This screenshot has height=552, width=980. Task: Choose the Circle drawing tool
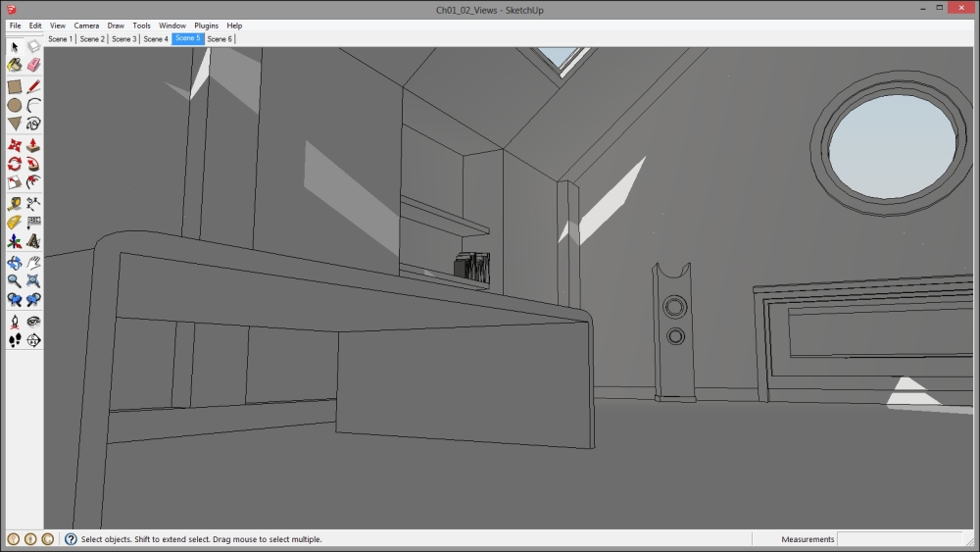click(x=15, y=105)
